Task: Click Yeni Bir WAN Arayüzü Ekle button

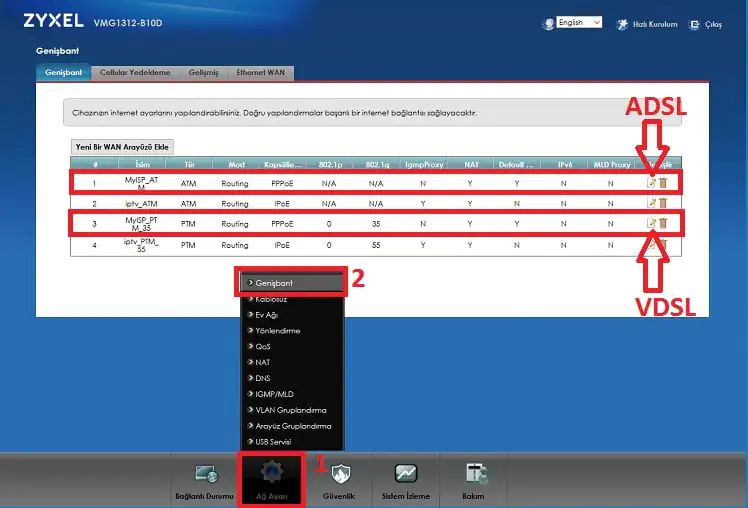Action: coord(122,147)
